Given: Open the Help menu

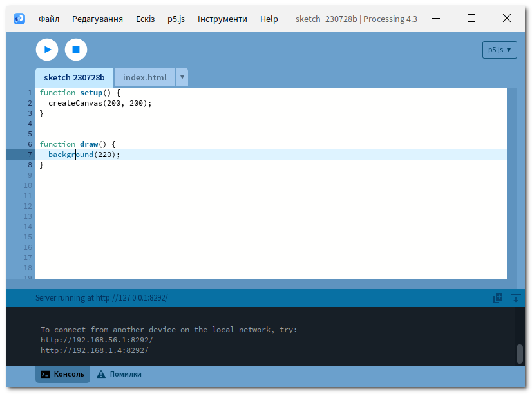Looking at the screenshot, I should coord(269,19).
